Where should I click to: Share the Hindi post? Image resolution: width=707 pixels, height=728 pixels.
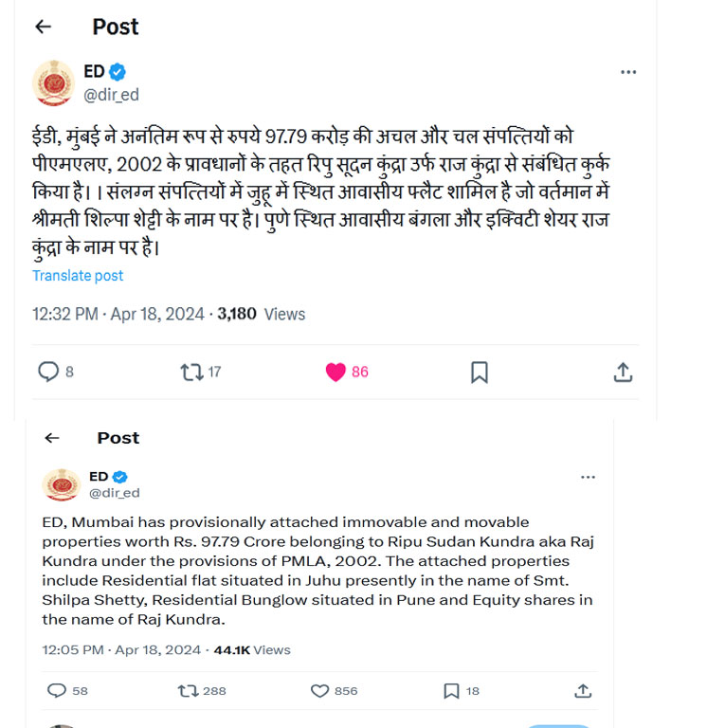[623, 373]
